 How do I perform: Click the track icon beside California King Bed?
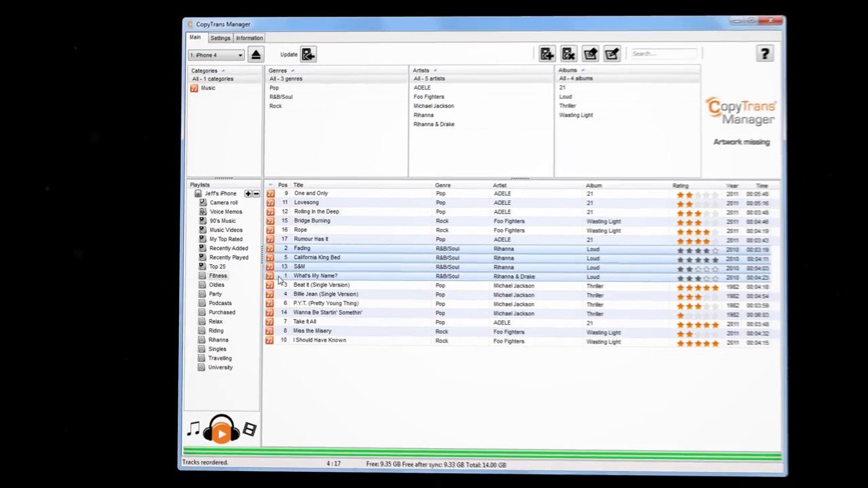271,258
